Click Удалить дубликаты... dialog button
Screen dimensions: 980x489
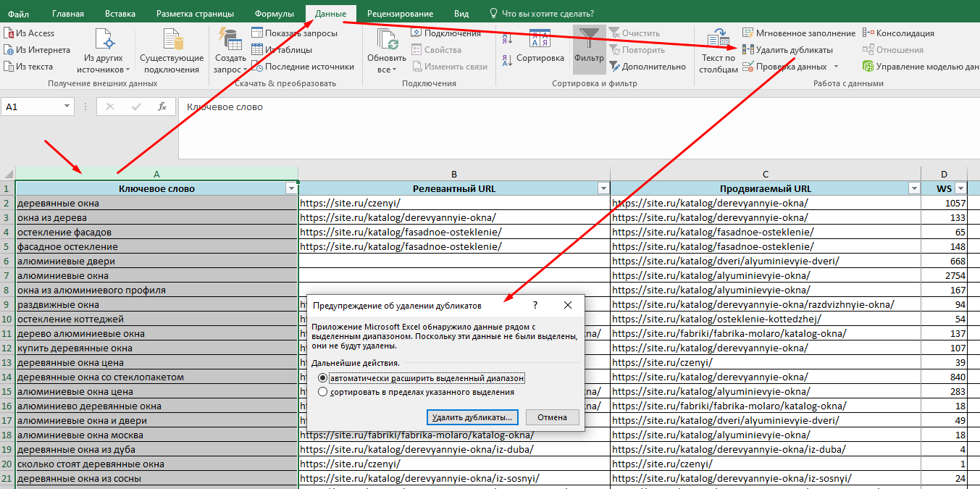(x=472, y=417)
